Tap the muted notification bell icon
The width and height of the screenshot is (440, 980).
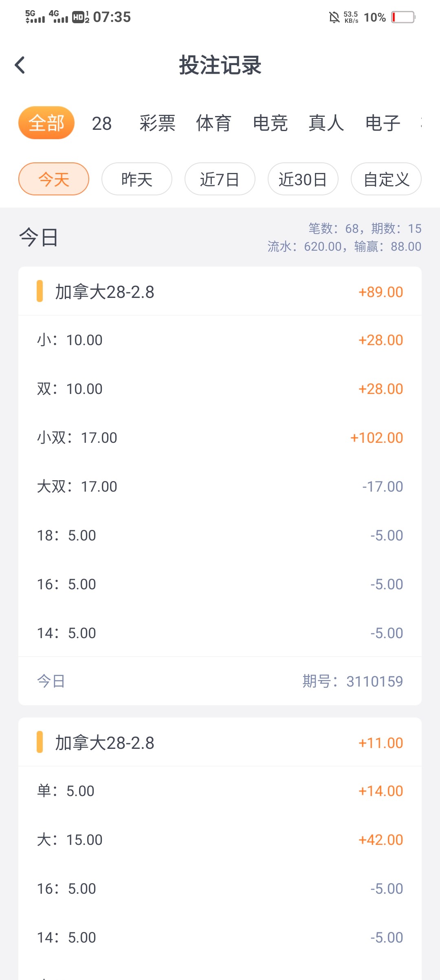[334, 17]
